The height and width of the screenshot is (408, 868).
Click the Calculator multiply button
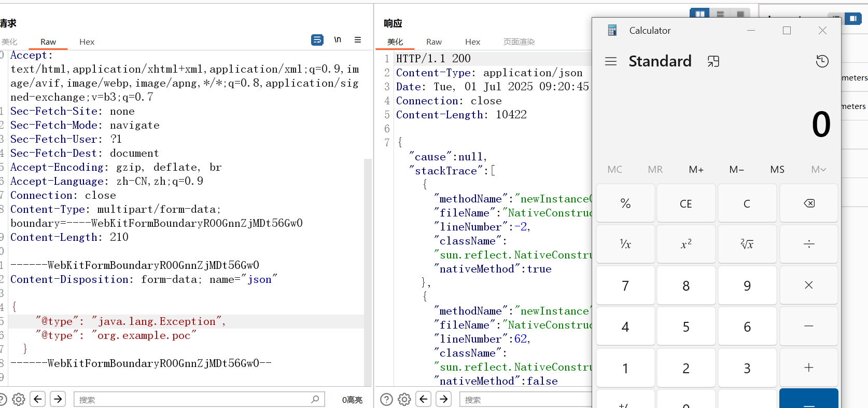pyautogui.click(x=809, y=285)
